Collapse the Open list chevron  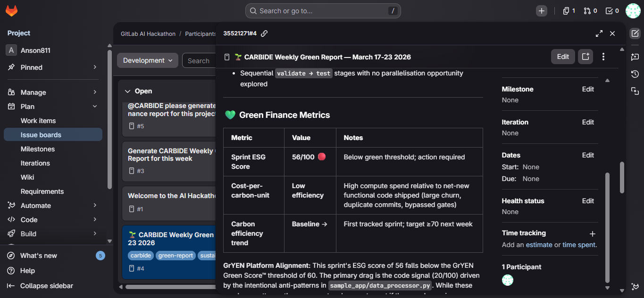127,91
